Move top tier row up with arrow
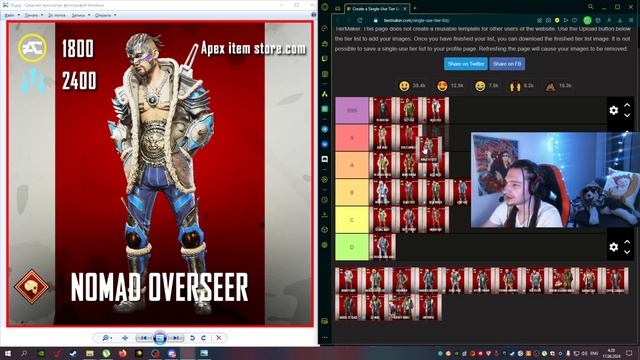The image size is (640, 360). (627, 105)
